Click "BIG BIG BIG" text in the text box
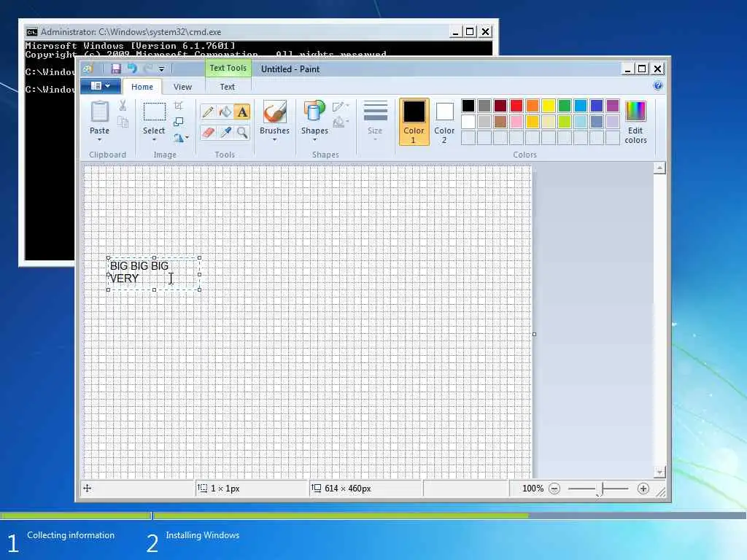The height and width of the screenshot is (560, 747). coord(139,266)
